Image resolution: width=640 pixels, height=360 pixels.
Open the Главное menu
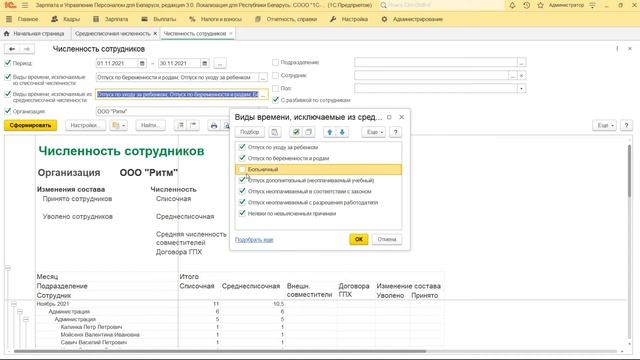tap(22, 19)
